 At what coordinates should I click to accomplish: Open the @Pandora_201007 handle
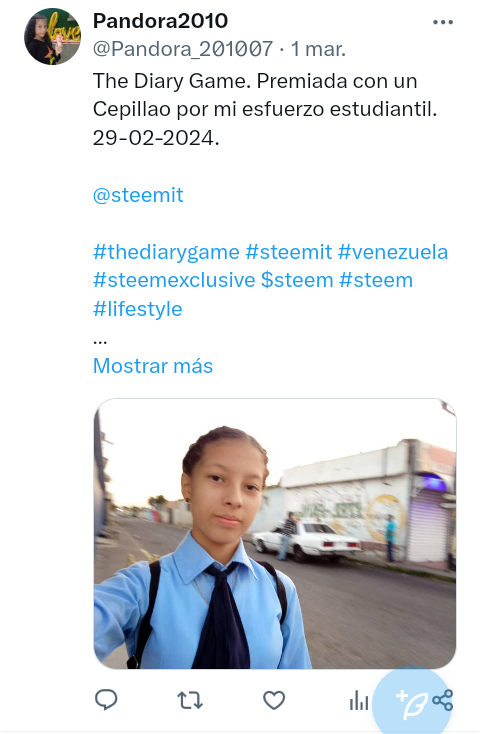tap(183, 49)
